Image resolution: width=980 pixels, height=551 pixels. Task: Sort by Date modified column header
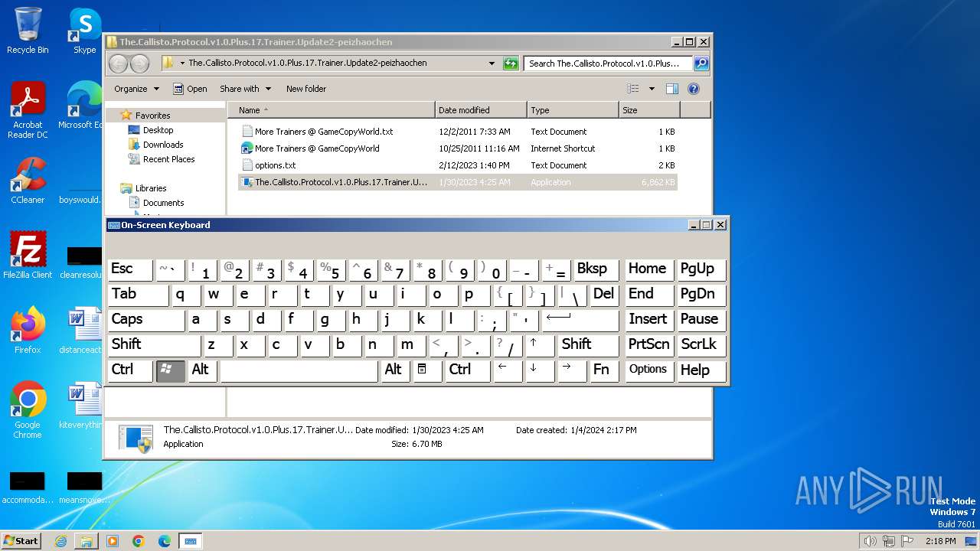(481, 110)
